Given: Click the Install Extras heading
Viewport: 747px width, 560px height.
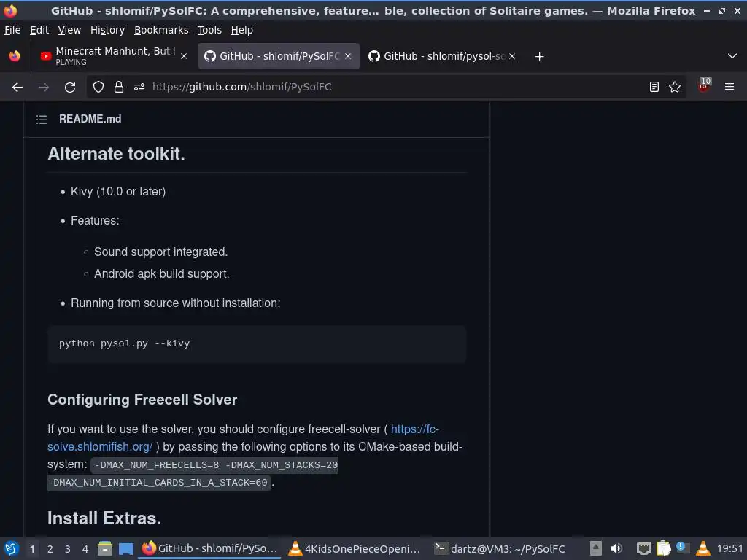Looking at the screenshot, I should pos(104,518).
